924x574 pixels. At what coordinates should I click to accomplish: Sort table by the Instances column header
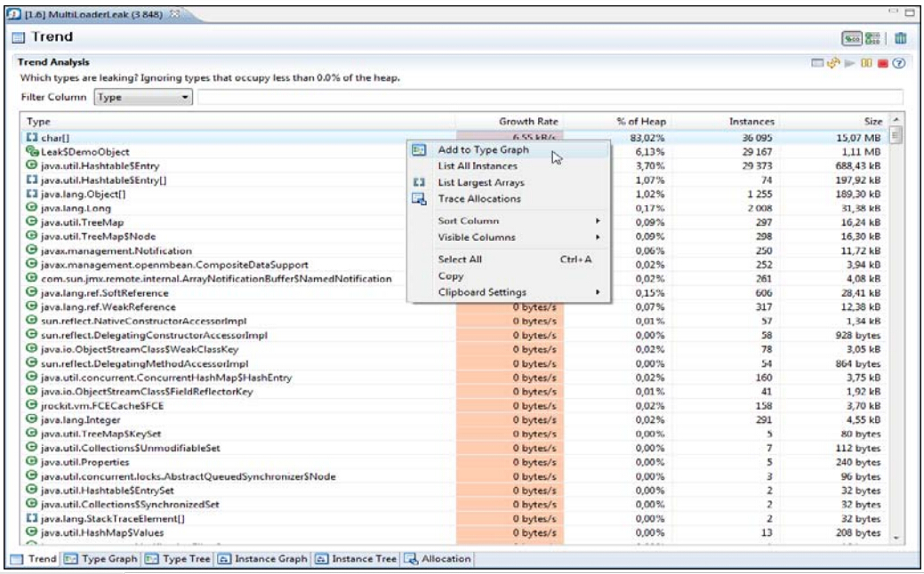click(x=724, y=121)
